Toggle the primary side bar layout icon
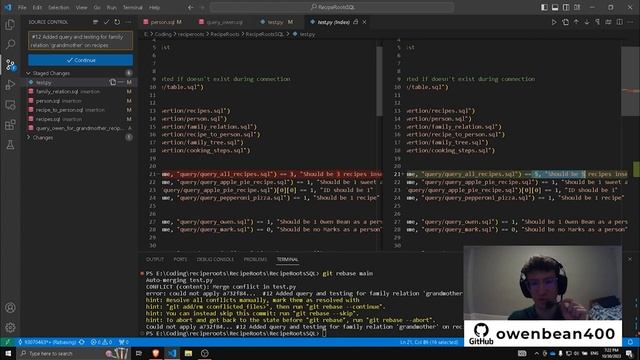The width and height of the screenshot is (640, 360). click(544, 7)
